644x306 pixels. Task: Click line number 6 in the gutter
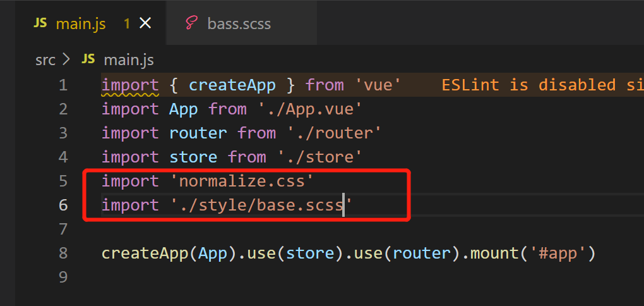pyautogui.click(x=63, y=205)
